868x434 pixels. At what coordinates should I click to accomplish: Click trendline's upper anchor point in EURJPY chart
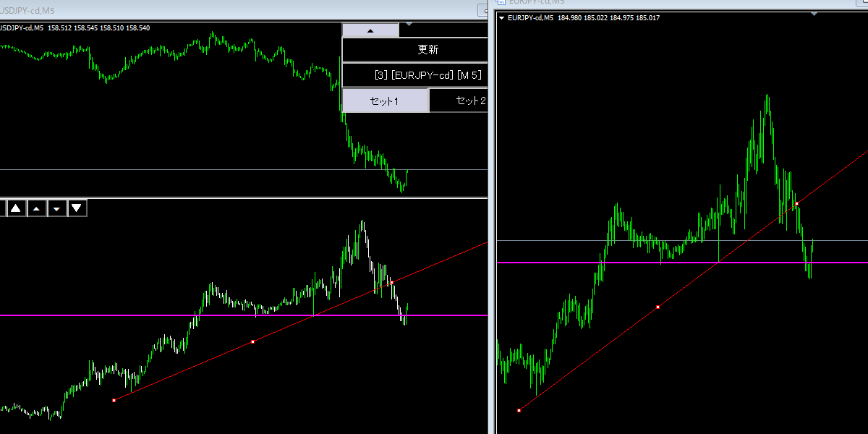pos(796,204)
